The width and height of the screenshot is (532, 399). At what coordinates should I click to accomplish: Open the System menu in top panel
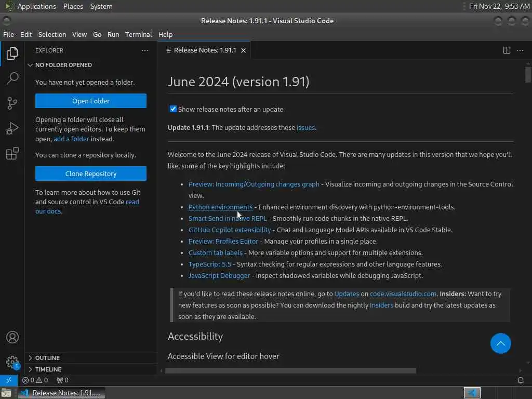101,6
